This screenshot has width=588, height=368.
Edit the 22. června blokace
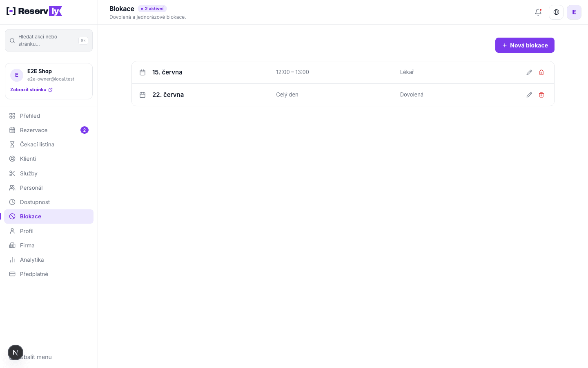coord(529,95)
